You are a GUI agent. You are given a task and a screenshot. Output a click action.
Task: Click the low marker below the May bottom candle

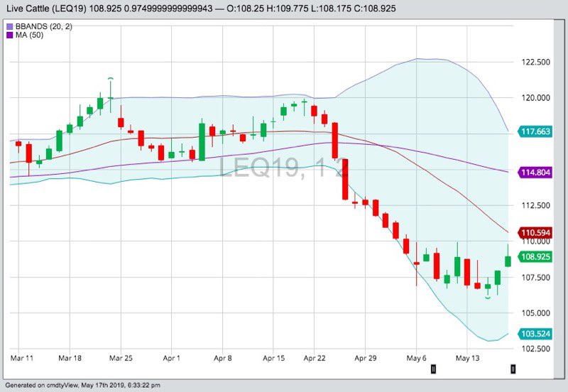(x=488, y=298)
